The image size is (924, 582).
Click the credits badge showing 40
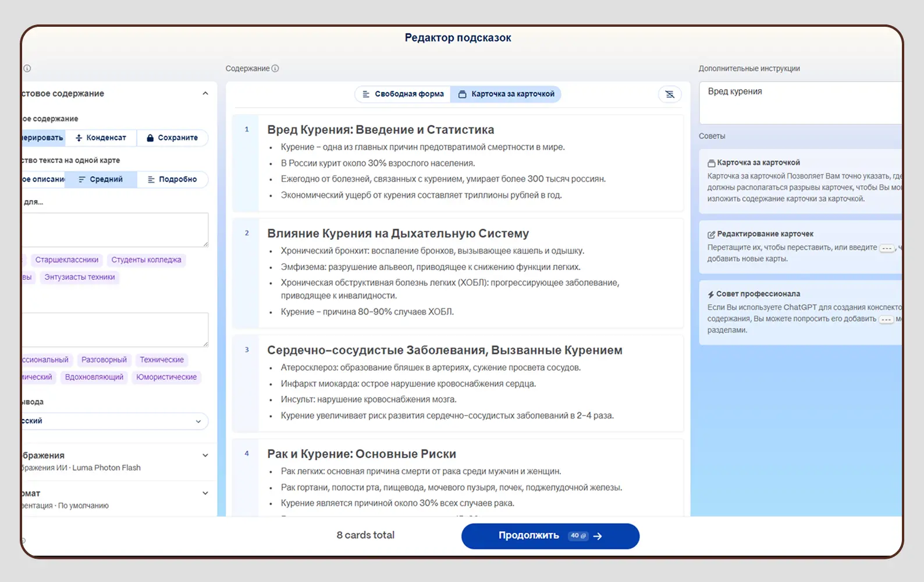(x=578, y=536)
